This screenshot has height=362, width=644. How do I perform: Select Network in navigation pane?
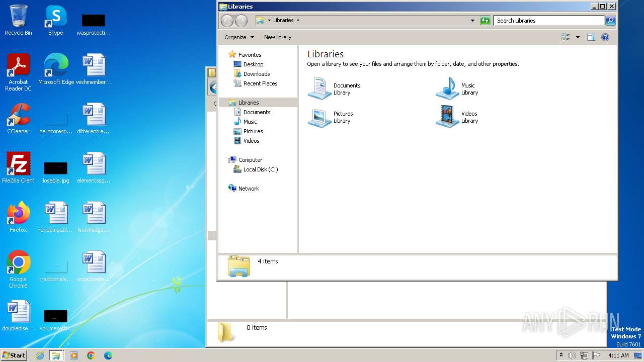pyautogui.click(x=249, y=189)
